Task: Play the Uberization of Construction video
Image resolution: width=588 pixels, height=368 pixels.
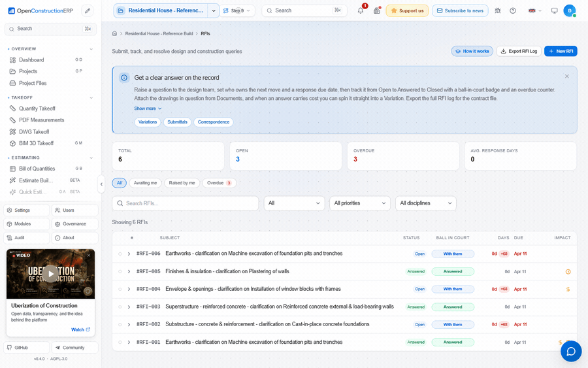Action: pyautogui.click(x=50, y=274)
